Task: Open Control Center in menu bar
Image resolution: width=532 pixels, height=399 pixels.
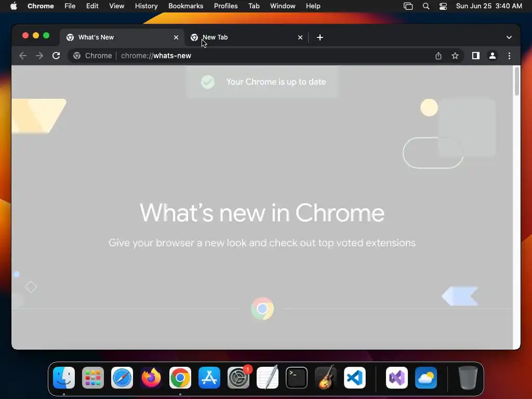Action: point(443,6)
